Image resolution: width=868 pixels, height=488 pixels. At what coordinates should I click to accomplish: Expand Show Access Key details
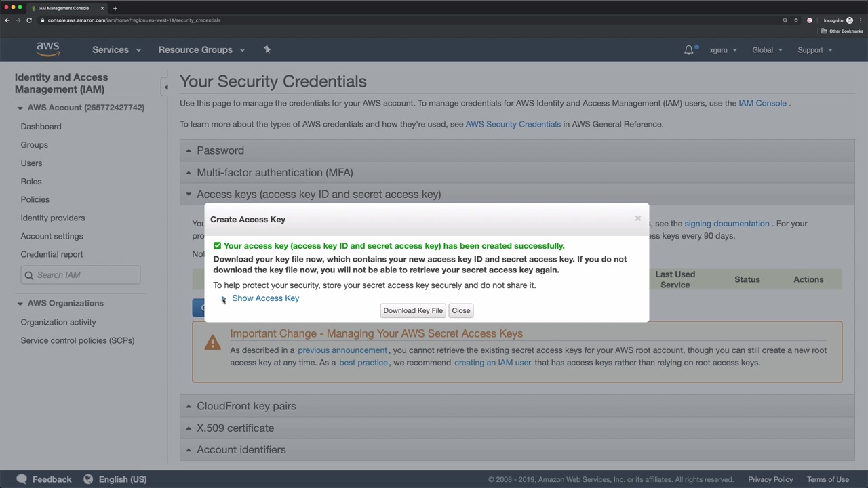(265, 298)
